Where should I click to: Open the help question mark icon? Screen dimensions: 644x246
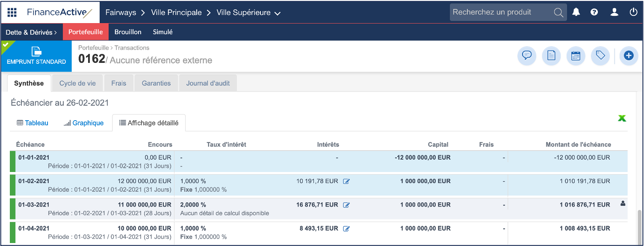point(594,12)
